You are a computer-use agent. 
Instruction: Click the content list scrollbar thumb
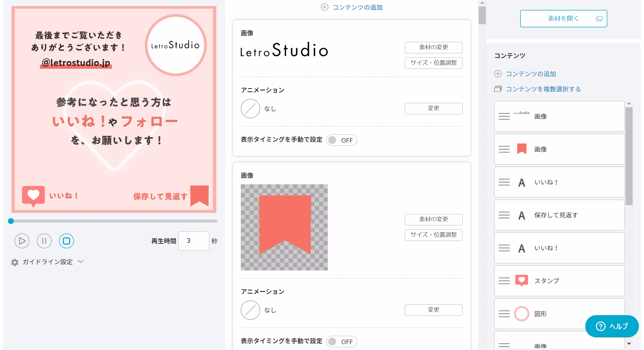(629, 156)
